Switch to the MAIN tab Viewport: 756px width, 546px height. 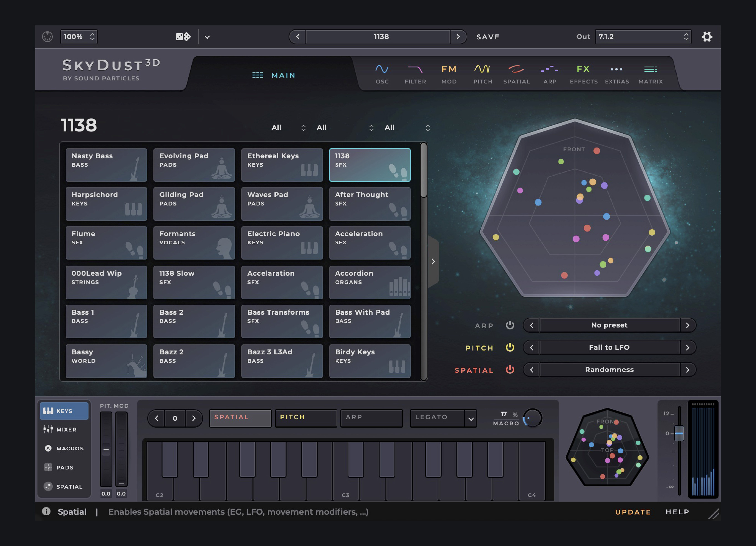click(x=274, y=75)
